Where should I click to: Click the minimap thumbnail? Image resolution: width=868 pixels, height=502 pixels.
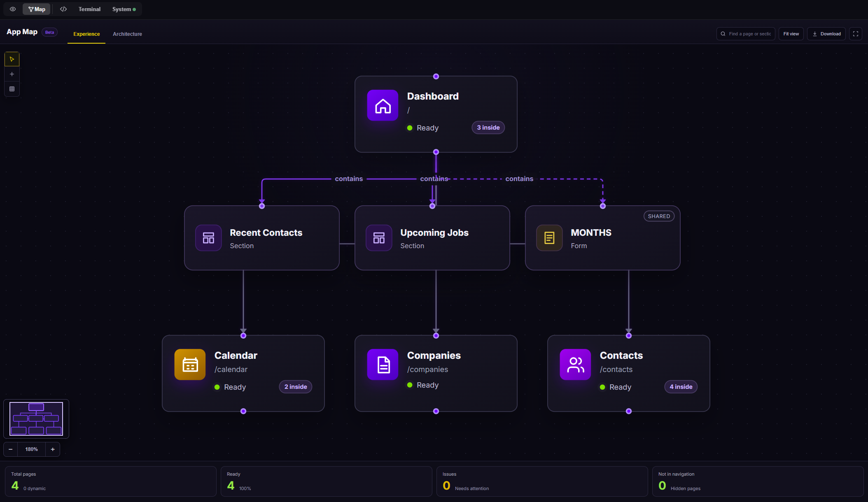pyautogui.click(x=36, y=419)
